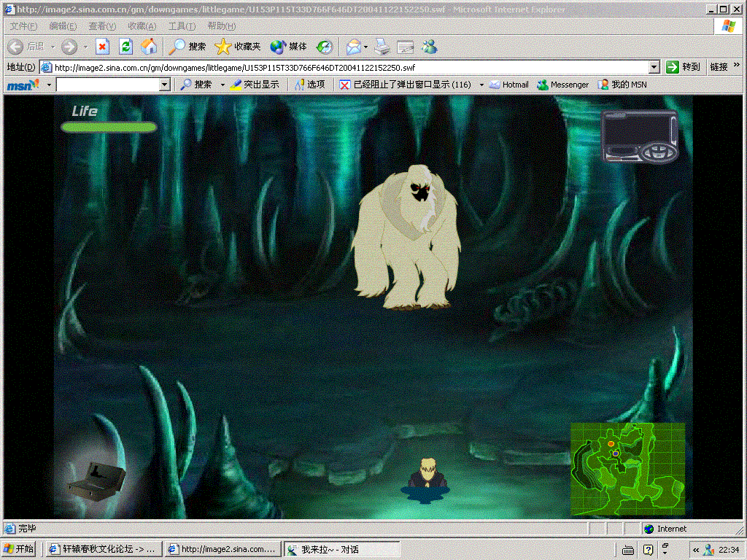Open the MSN search box dropdown
The image size is (747, 560).
164,85
